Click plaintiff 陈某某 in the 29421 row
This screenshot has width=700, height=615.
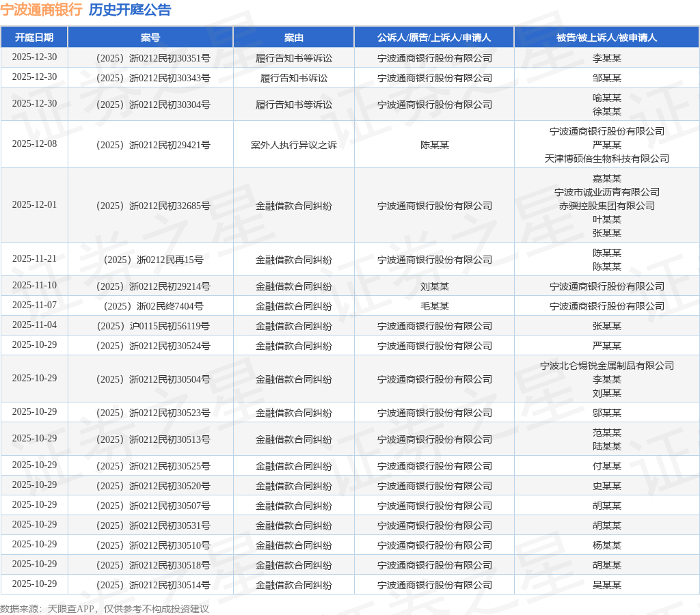[x=434, y=145]
